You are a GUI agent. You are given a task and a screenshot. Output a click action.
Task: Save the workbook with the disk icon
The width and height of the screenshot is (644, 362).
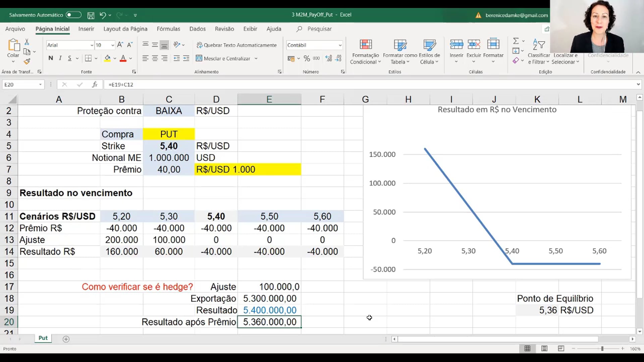click(91, 15)
